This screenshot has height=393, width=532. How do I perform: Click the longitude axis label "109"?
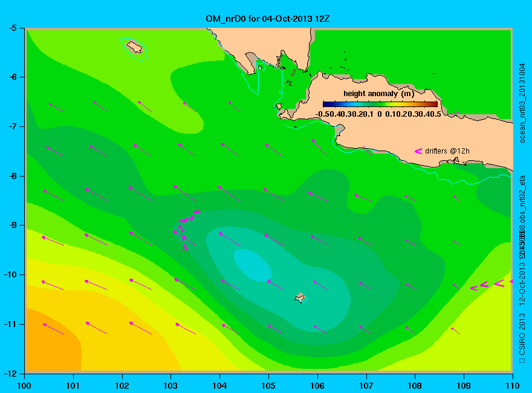click(x=464, y=386)
